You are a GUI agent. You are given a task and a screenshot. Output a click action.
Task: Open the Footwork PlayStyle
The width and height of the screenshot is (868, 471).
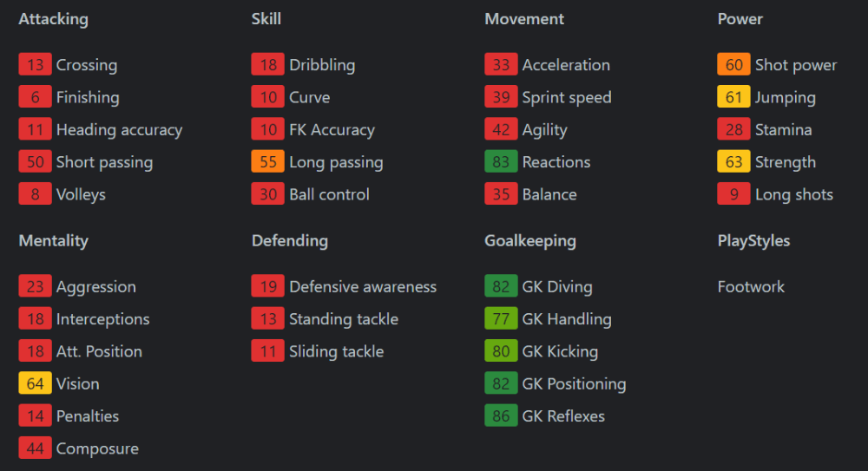point(751,287)
